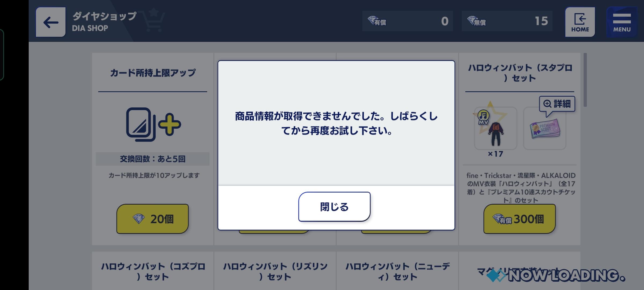Image resolution: width=644 pixels, height=290 pixels.
Task: Click the card capacity plus icon
Action: (153, 124)
